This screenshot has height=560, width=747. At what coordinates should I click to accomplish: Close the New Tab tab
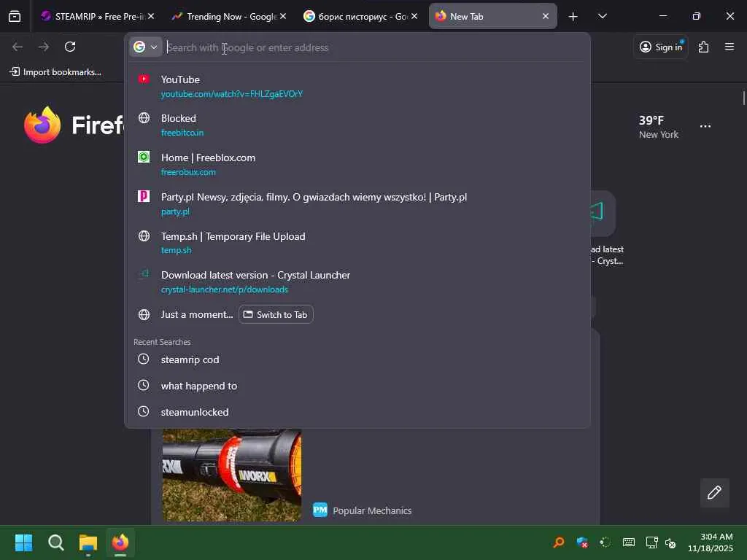pyautogui.click(x=546, y=16)
